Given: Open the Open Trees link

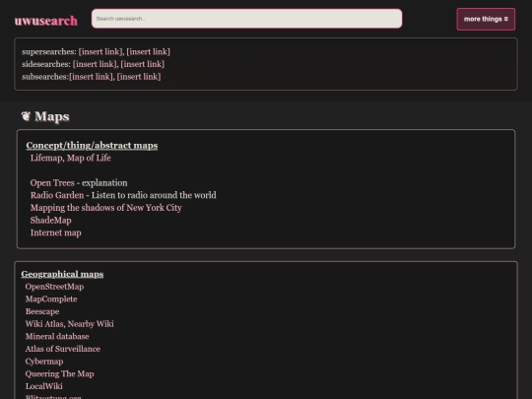Looking at the screenshot, I should pyautogui.click(x=52, y=183).
